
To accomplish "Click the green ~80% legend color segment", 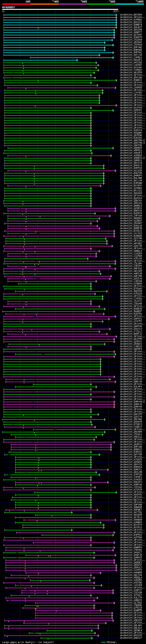I will click(101, 4).
